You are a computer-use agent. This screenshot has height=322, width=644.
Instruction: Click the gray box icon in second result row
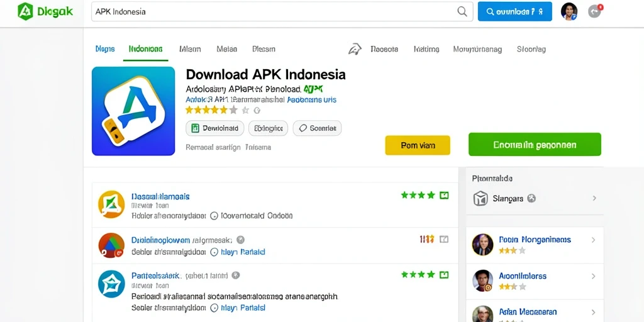tap(444, 239)
